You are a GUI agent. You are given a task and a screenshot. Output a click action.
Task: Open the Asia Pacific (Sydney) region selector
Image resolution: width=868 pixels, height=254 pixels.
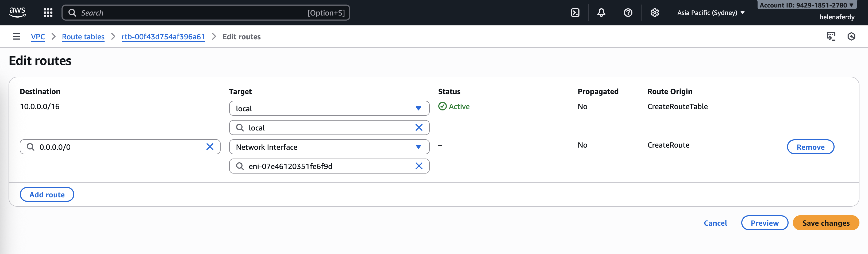(x=711, y=13)
